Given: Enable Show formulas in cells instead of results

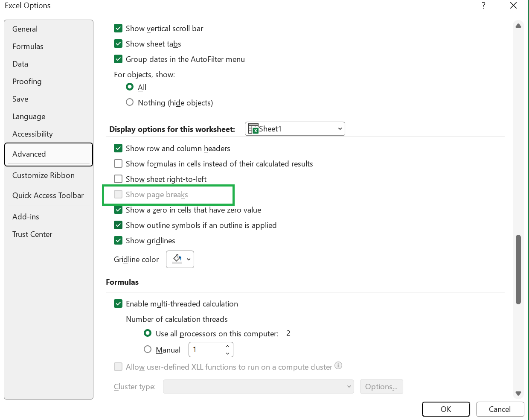Looking at the screenshot, I should point(118,164).
